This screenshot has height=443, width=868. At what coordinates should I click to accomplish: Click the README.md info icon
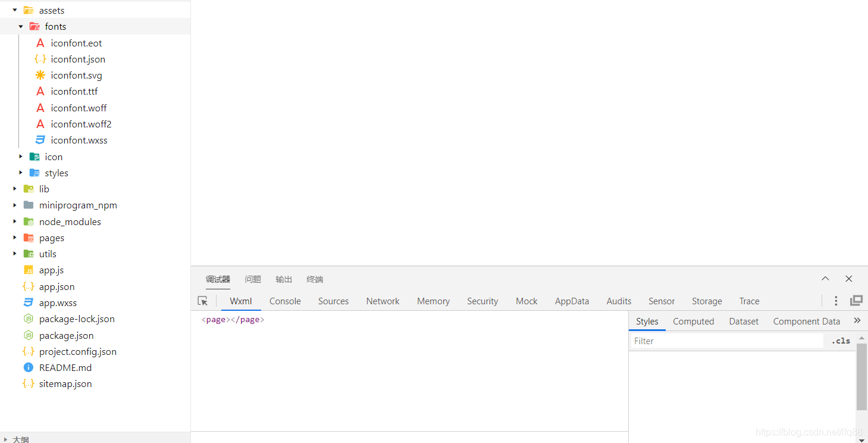[28, 367]
